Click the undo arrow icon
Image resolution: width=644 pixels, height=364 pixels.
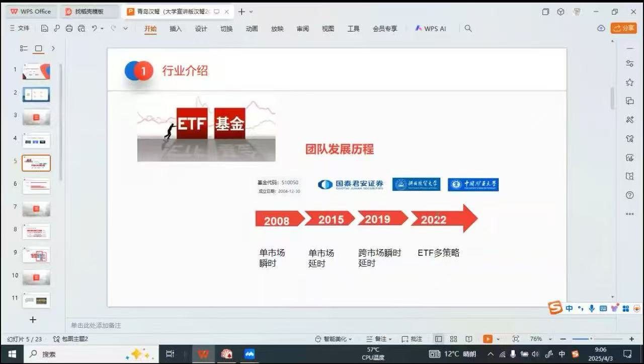(x=94, y=29)
